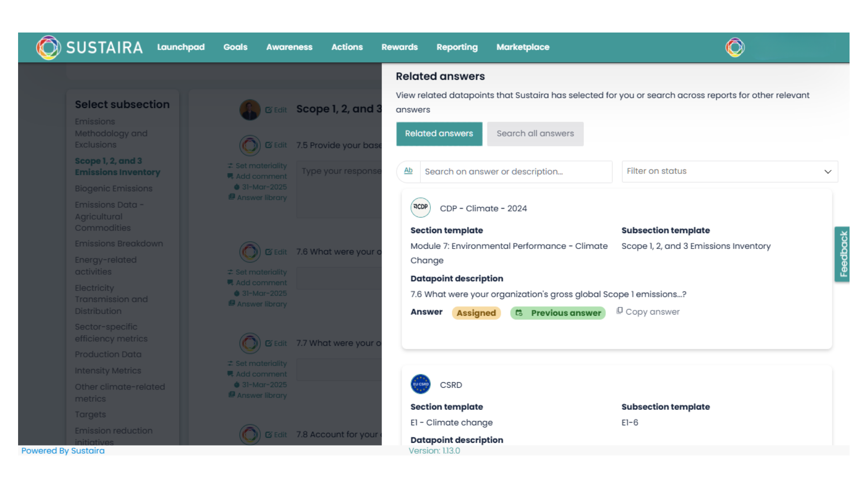Select the calendar due date icon near 31-Mar-2025
This screenshot has height=488, width=868.
[x=236, y=187]
